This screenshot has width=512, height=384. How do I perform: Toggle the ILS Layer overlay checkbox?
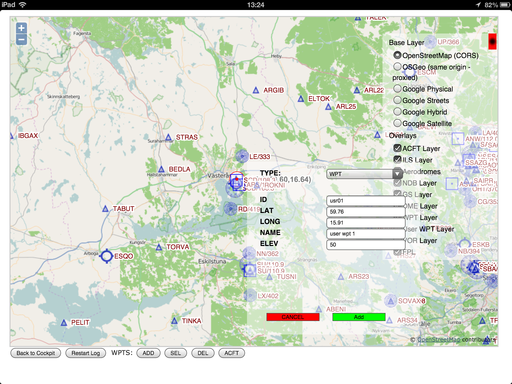click(x=397, y=159)
